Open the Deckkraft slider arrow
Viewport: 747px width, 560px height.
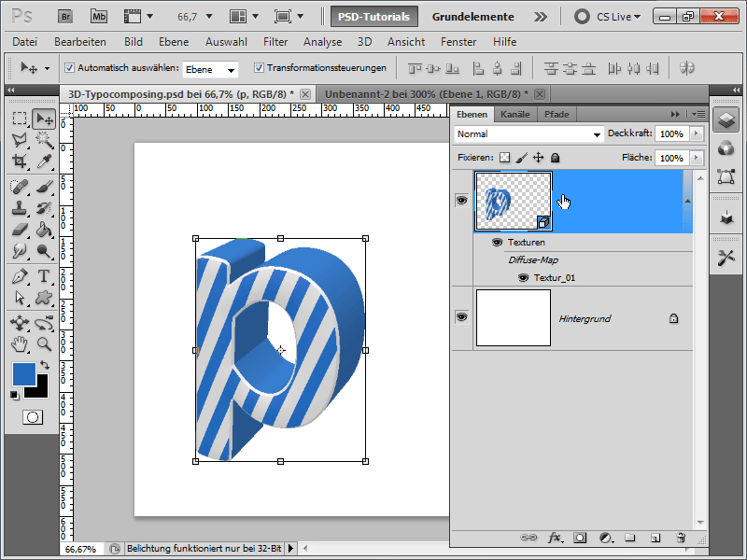click(697, 133)
